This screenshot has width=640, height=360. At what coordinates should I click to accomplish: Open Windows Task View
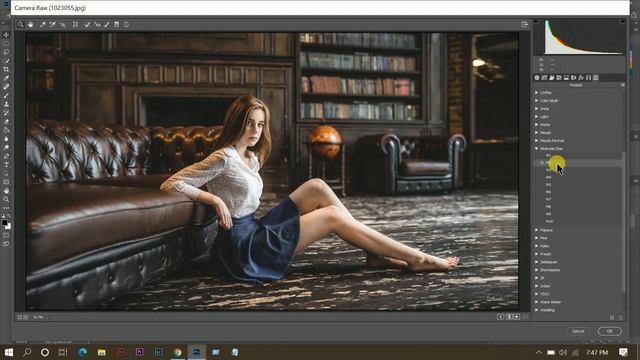click(x=63, y=352)
